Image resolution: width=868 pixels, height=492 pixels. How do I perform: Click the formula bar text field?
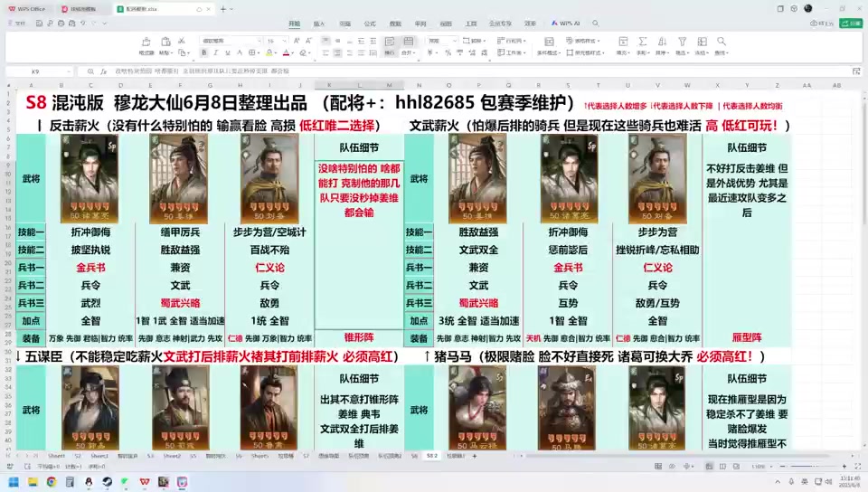point(480,71)
